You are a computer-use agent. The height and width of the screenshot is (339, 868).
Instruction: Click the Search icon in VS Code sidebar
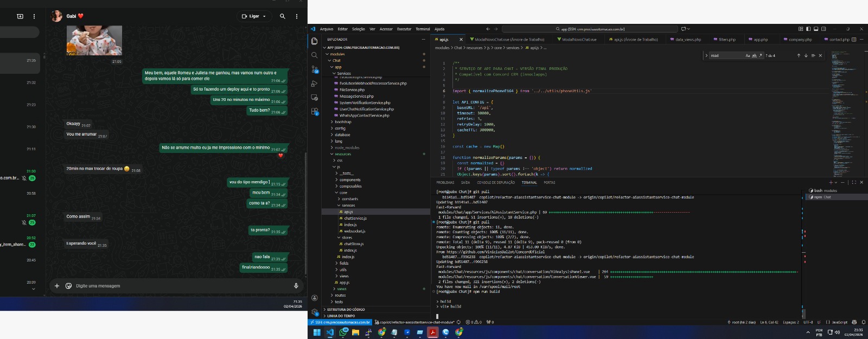(315, 55)
